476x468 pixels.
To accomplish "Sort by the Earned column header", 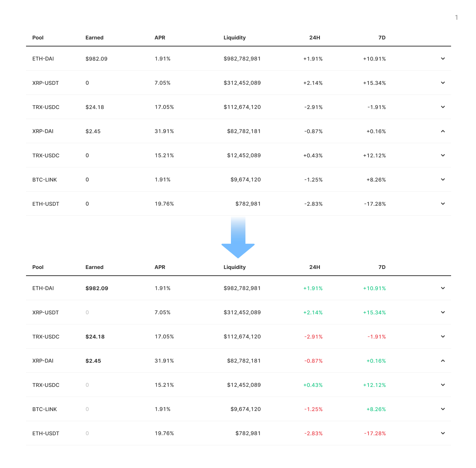I will [x=94, y=38].
